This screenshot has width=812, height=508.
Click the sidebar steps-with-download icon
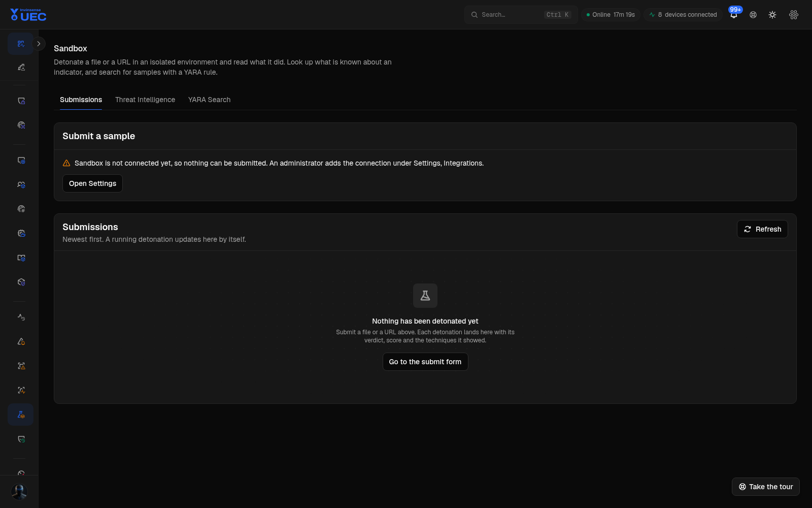[21, 67]
